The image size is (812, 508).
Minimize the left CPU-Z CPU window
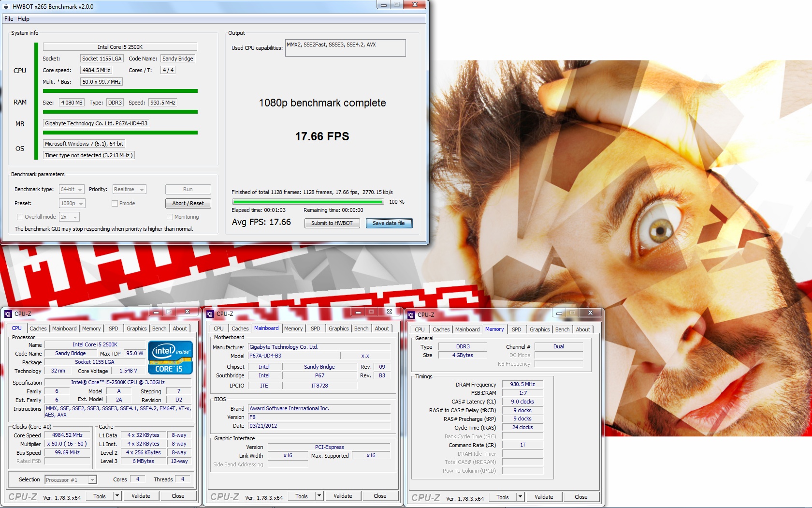coord(156,312)
